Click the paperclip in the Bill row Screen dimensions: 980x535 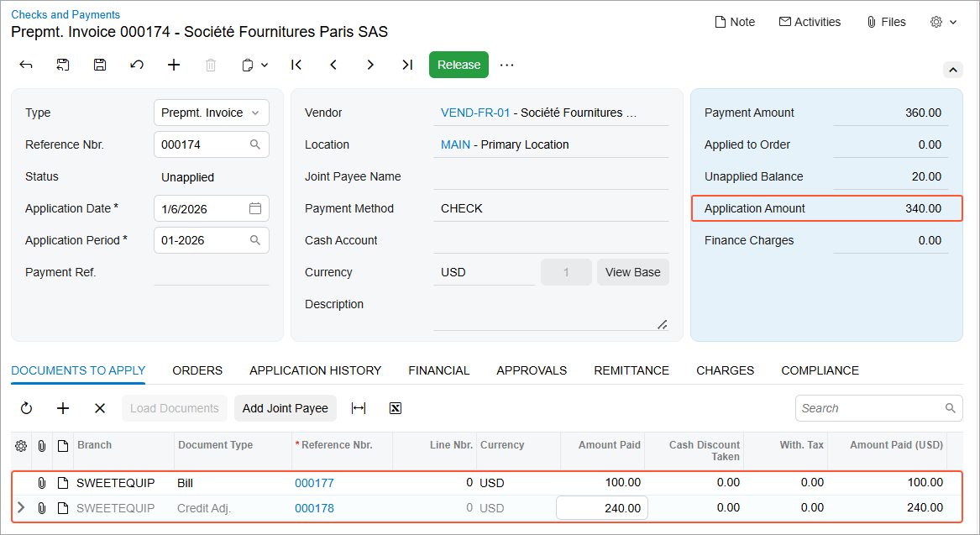click(42, 483)
